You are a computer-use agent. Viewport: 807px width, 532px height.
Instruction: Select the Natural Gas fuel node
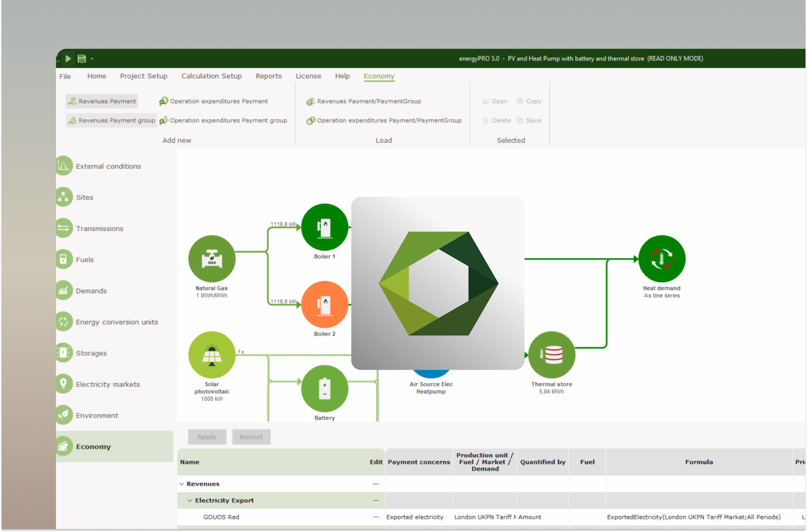tap(212, 259)
